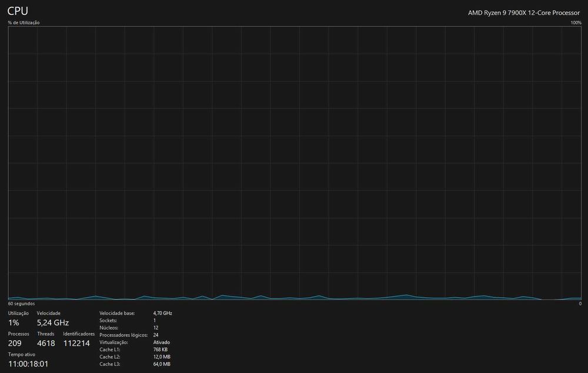Click the 'Sockets:' label
Screen dimensions: 588x373
pyautogui.click(x=108, y=321)
